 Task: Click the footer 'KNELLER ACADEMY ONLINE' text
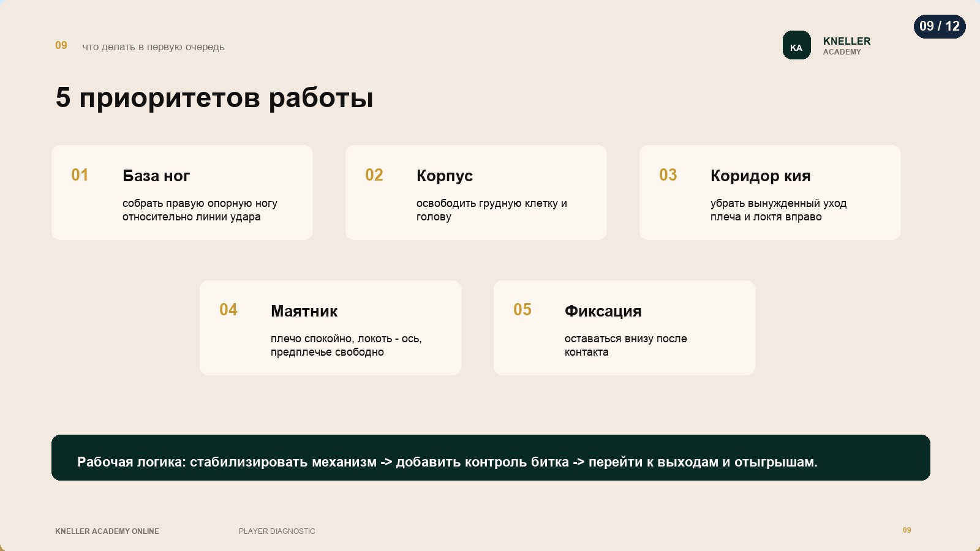[107, 531]
